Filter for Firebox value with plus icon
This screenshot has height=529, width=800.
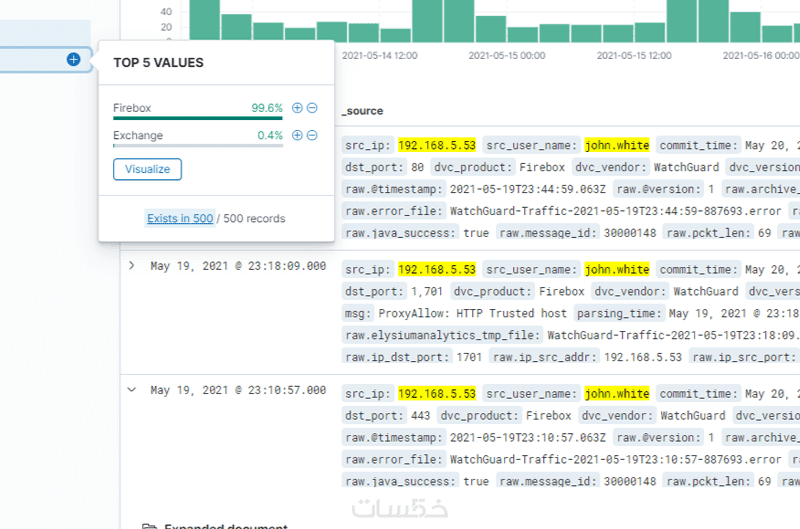[297, 108]
